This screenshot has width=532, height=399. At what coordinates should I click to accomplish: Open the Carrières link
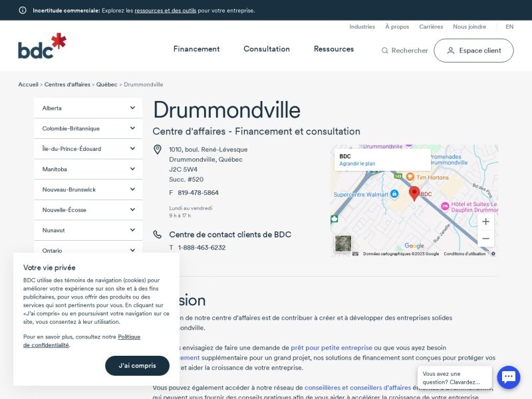431,27
